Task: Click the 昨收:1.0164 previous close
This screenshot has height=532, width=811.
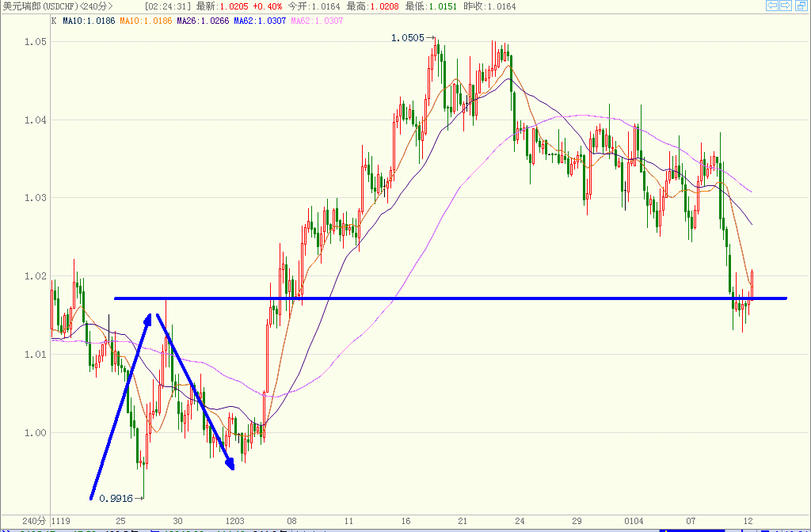Action: click(489, 6)
